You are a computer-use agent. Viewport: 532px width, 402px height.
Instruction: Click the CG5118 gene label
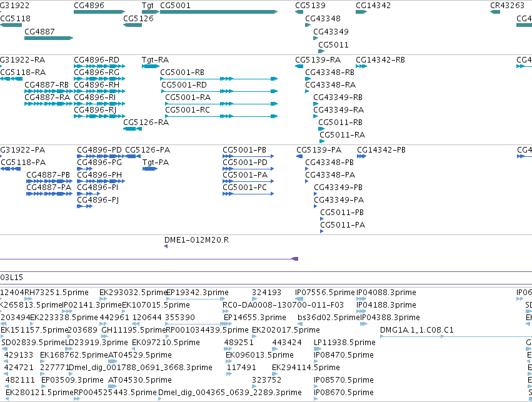click(15, 18)
